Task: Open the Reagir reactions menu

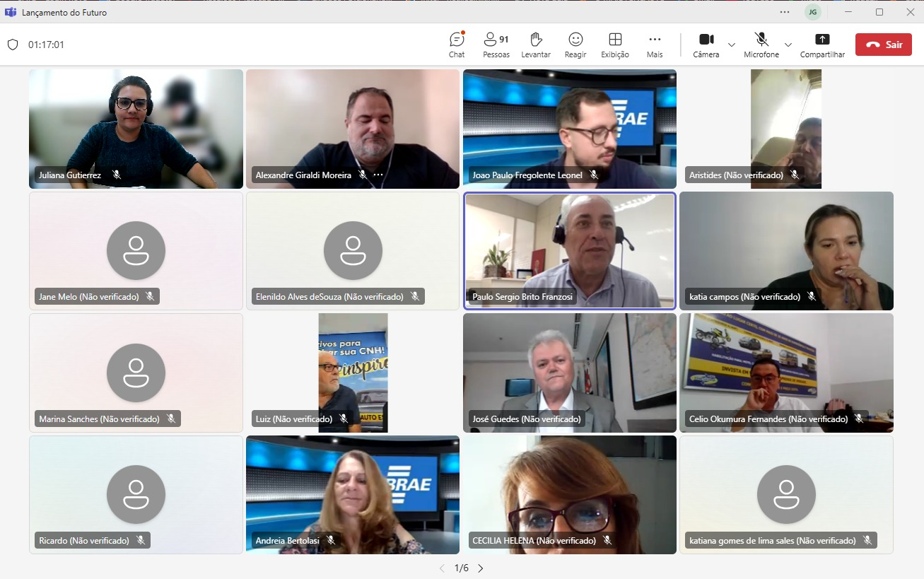Action: 575,45
